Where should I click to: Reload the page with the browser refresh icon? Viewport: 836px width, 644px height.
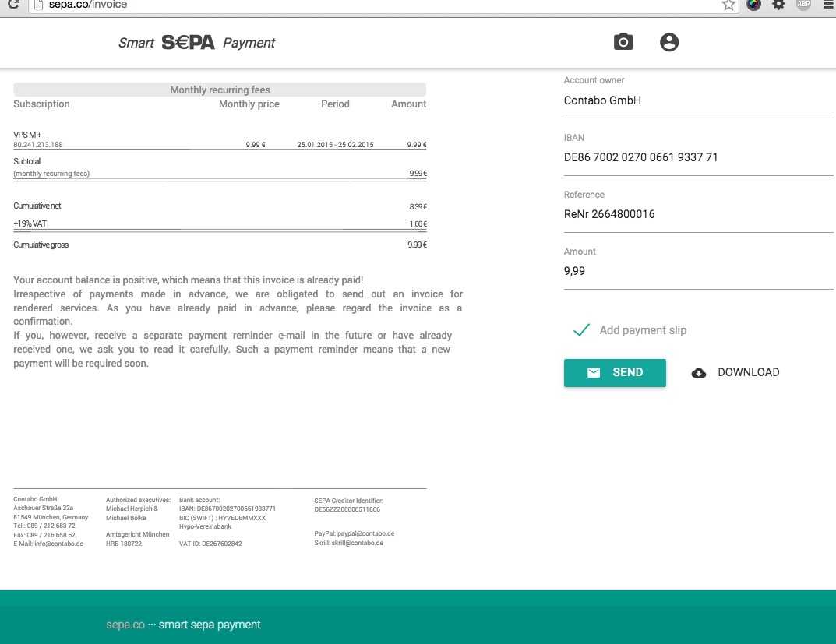13,5
